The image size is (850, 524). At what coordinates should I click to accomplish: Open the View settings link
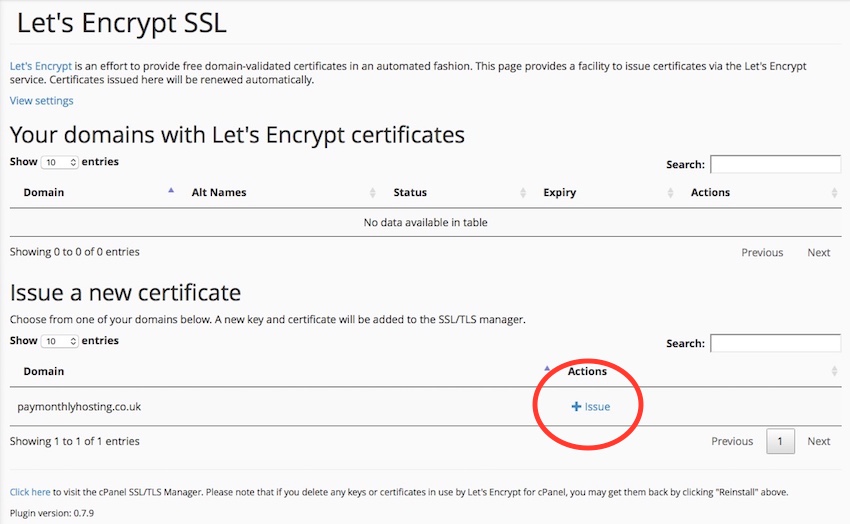coord(41,101)
